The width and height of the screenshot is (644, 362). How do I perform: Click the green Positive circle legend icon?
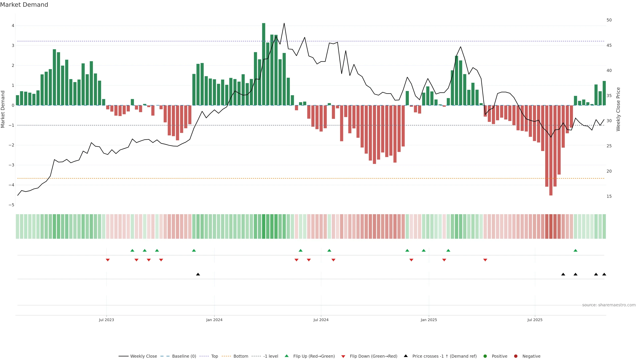click(x=485, y=356)
